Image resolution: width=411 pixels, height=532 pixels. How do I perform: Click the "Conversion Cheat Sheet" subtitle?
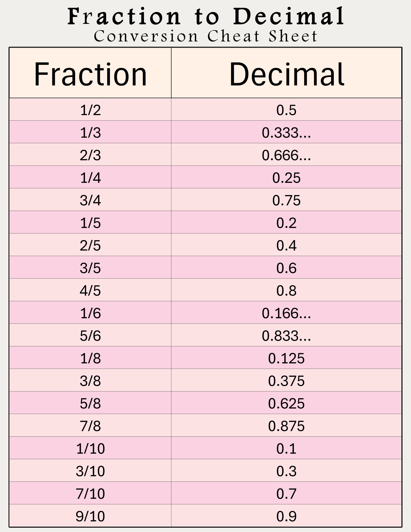coord(205,36)
